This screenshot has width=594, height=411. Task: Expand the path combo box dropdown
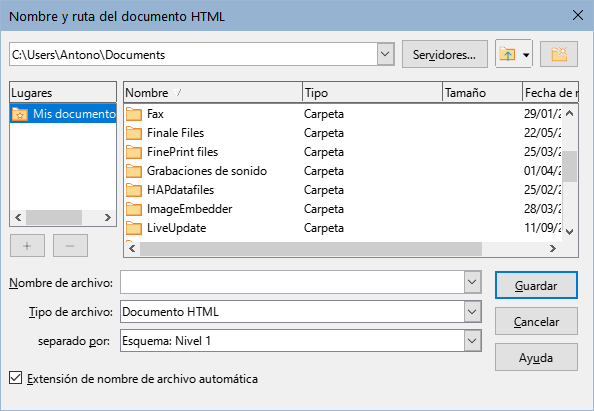click(385, 54)
